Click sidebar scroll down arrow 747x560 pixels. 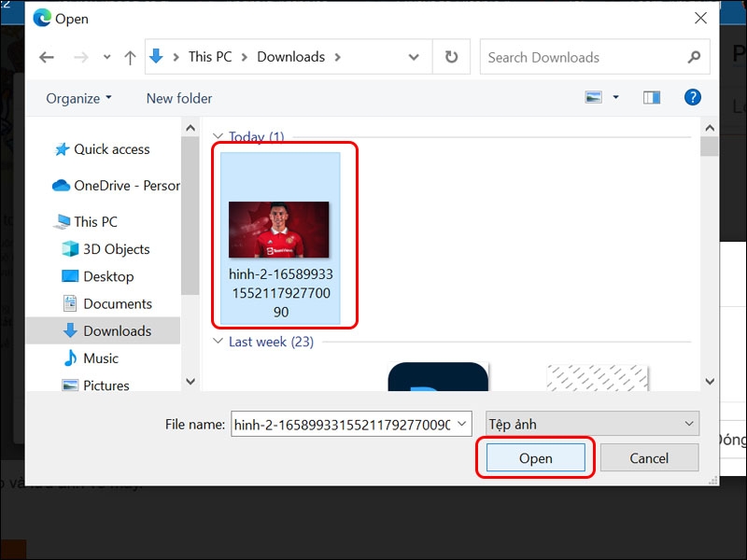(x=190, y=381)
